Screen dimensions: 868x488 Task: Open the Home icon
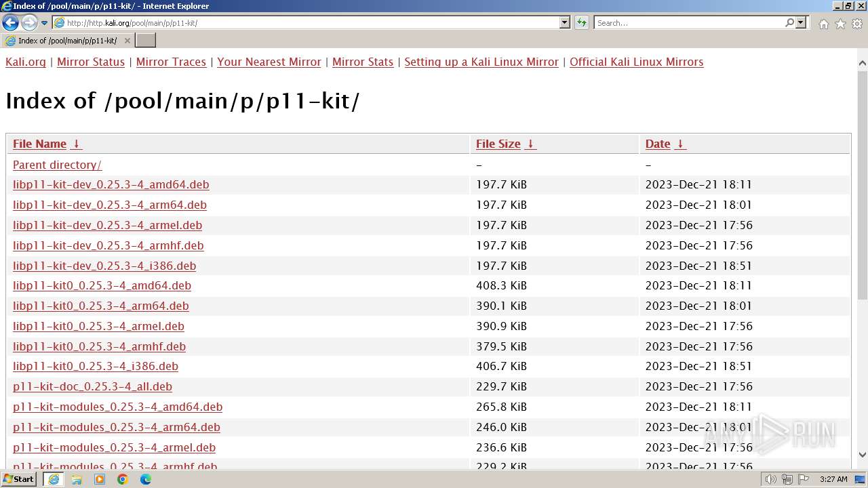point(823,24)
